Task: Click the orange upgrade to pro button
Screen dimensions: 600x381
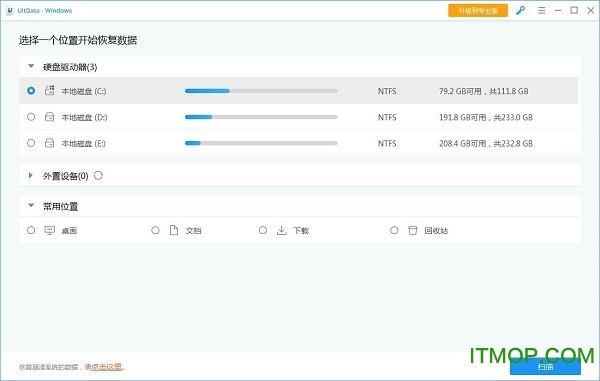Action: (x=478, y=11)
